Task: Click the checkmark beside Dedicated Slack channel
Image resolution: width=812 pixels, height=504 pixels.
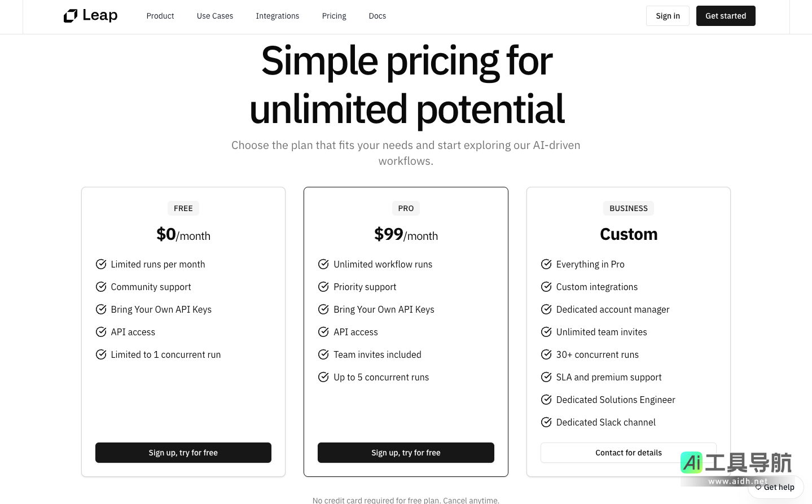Action: pyautogui.click(x=546, y=422)
